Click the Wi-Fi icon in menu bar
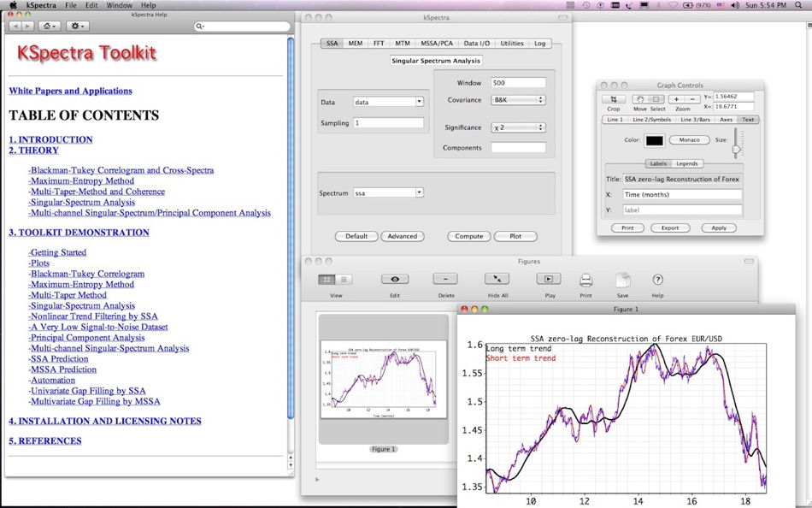 click(674, 5)
